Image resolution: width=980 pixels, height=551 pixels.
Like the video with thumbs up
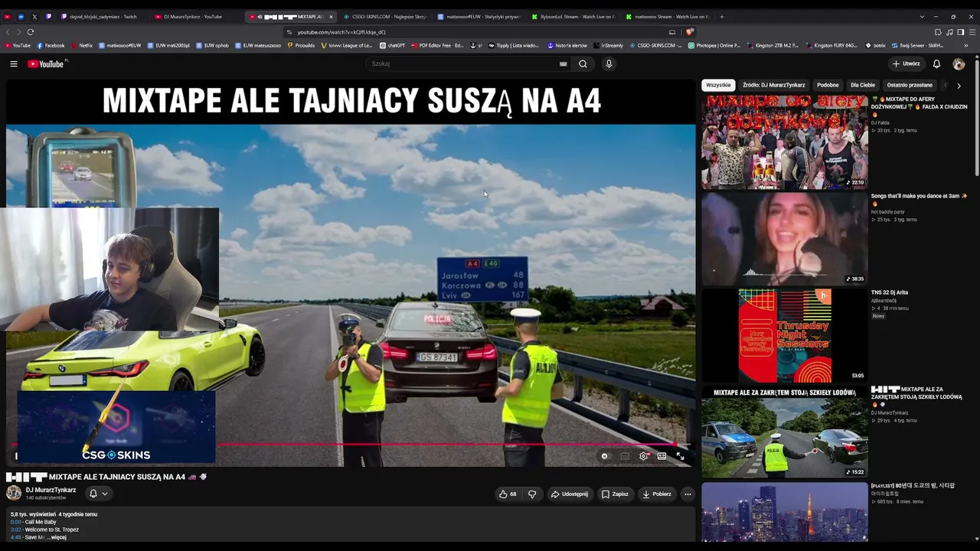coord(508,494)
